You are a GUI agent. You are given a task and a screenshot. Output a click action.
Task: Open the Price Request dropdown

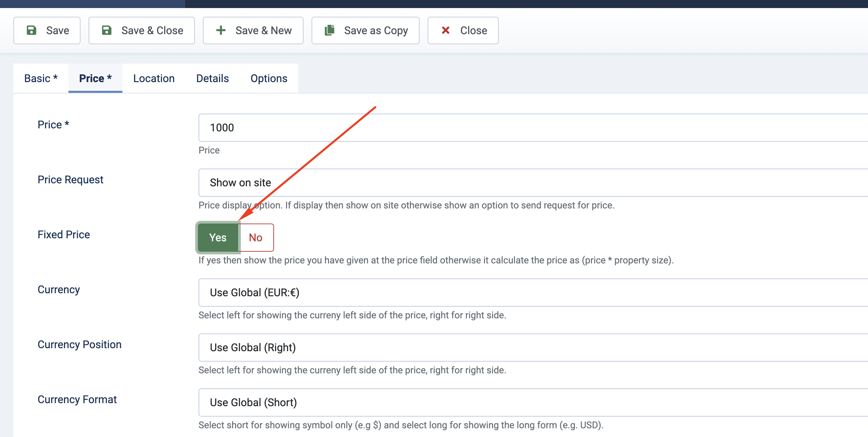pyautogui.click(x=532, y=183)
